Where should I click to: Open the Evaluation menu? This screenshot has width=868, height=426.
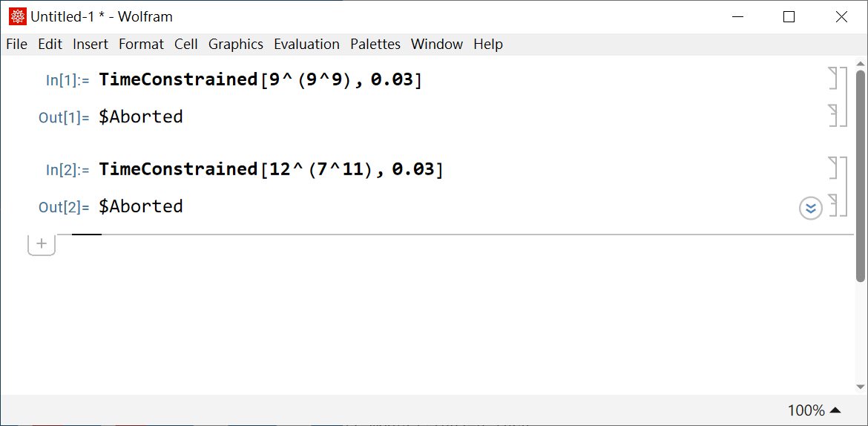306,45
